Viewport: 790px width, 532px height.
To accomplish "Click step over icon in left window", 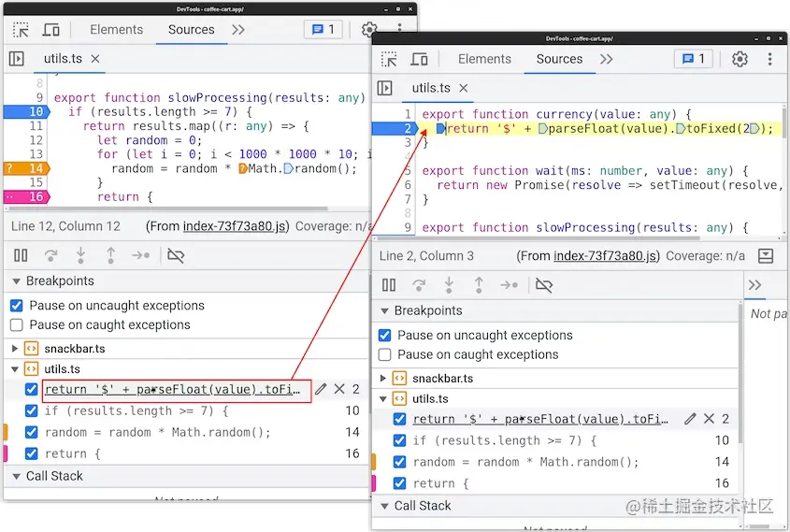I will tap(50, 255).
